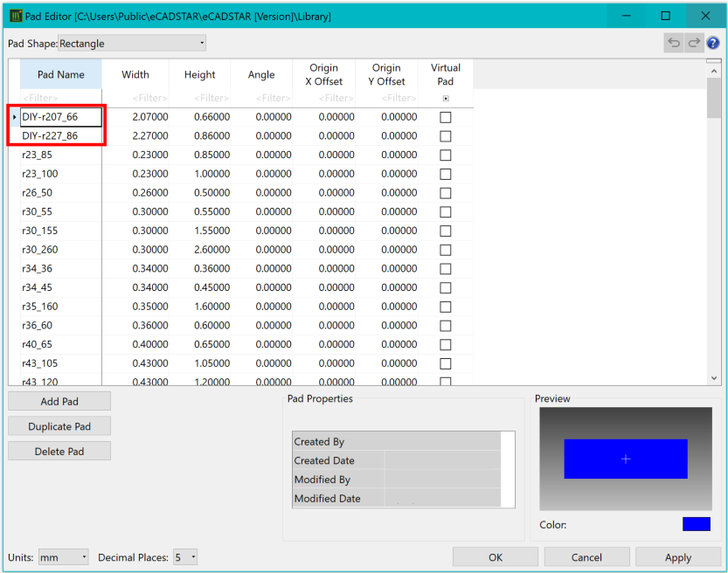The image size is (728, 573).
Task: Check Virtual Pad box for r26_50
Action: [445, 193]
